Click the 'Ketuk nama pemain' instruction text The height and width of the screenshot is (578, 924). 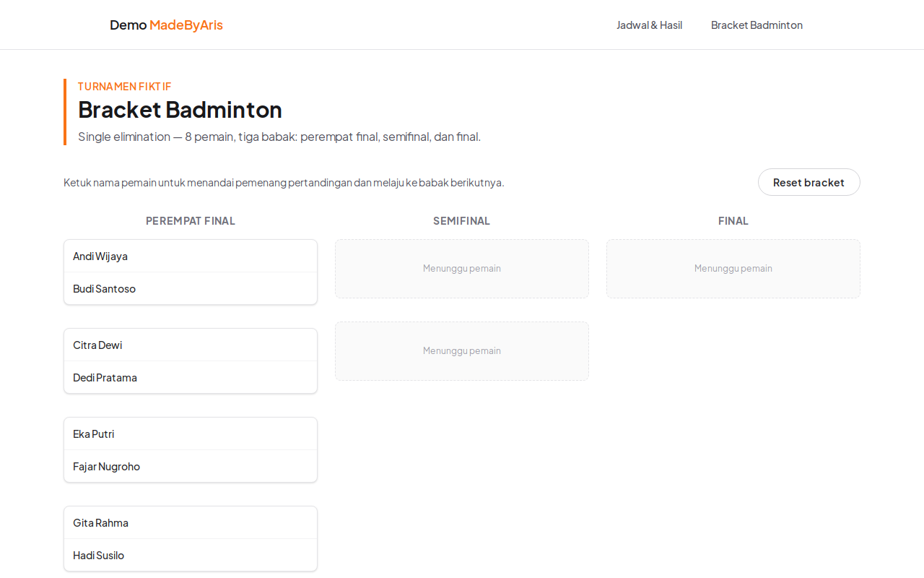coord(284,182)
